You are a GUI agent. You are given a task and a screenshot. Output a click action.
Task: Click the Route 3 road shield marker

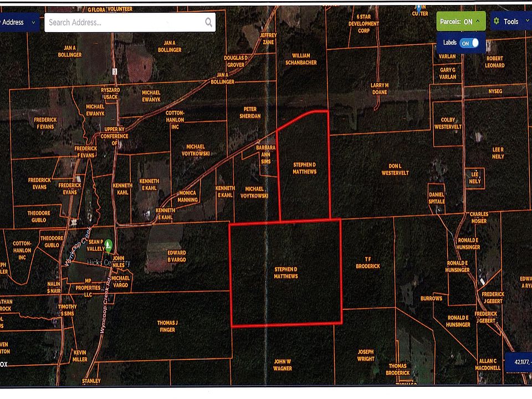point(115,71)
